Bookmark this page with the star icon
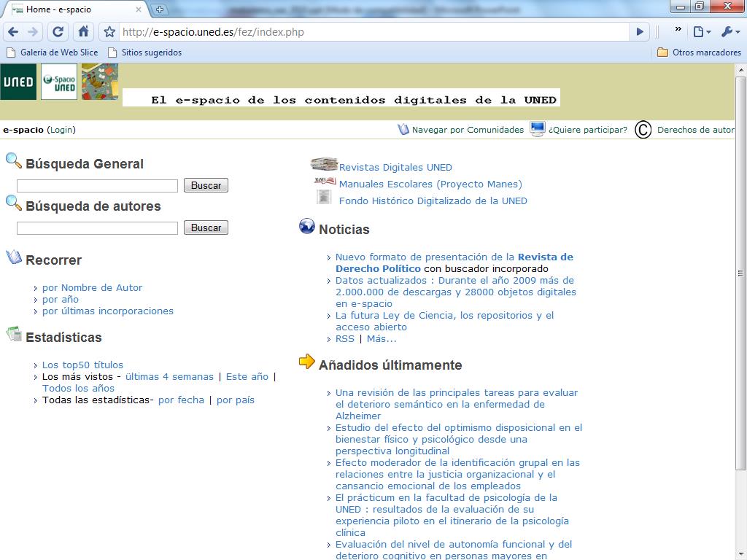 (109, 32)
